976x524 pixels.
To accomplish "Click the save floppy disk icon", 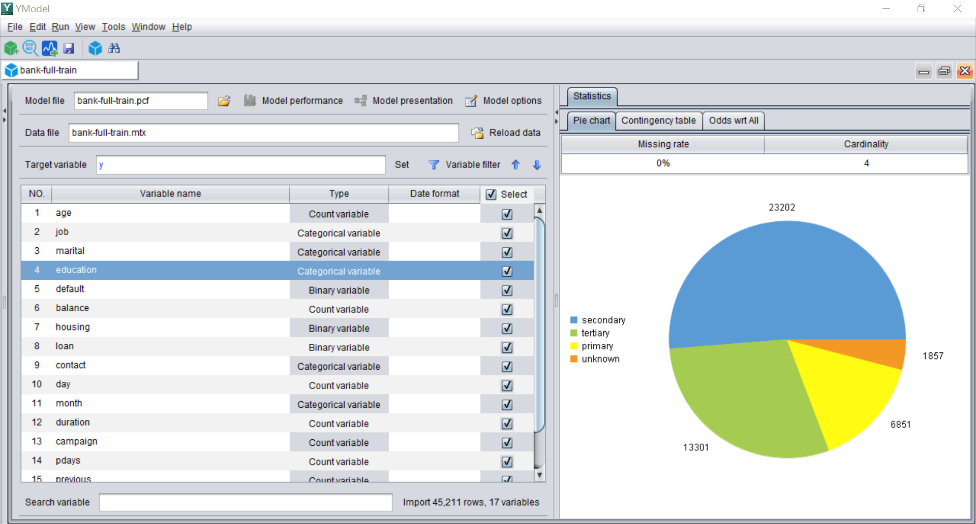I will click(x=69, y=48).
